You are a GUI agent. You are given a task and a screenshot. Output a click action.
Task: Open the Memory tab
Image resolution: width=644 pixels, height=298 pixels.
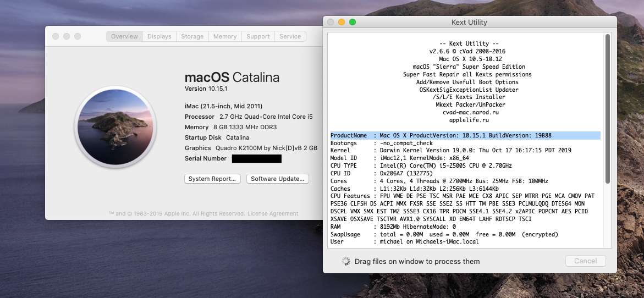[x=225, y=36]
